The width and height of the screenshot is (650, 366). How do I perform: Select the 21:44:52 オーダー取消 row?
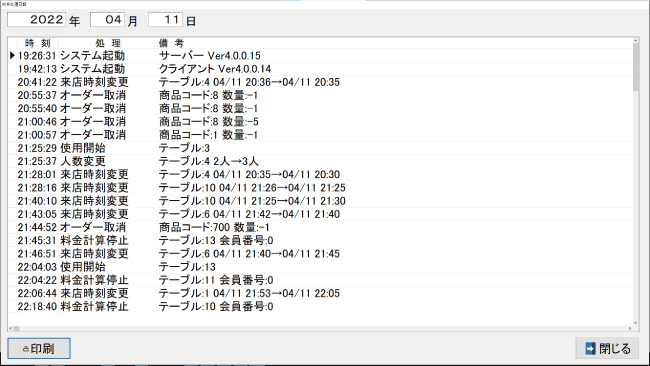point(320,227)
